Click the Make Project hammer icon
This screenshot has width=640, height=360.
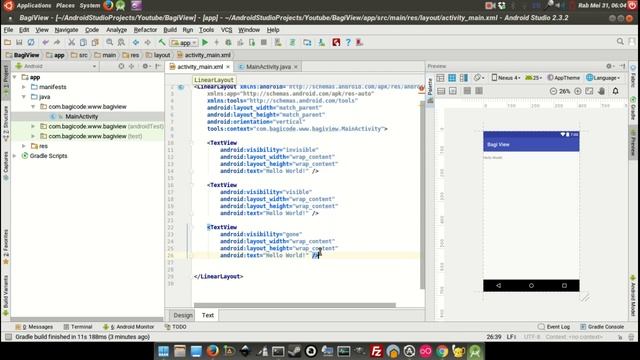162,42
